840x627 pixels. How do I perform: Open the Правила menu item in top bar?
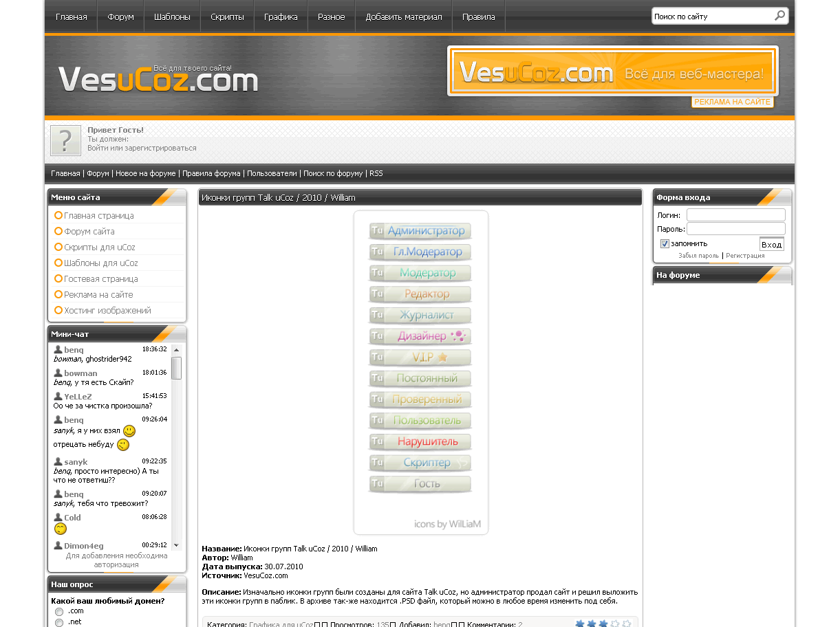click(479, 16)
